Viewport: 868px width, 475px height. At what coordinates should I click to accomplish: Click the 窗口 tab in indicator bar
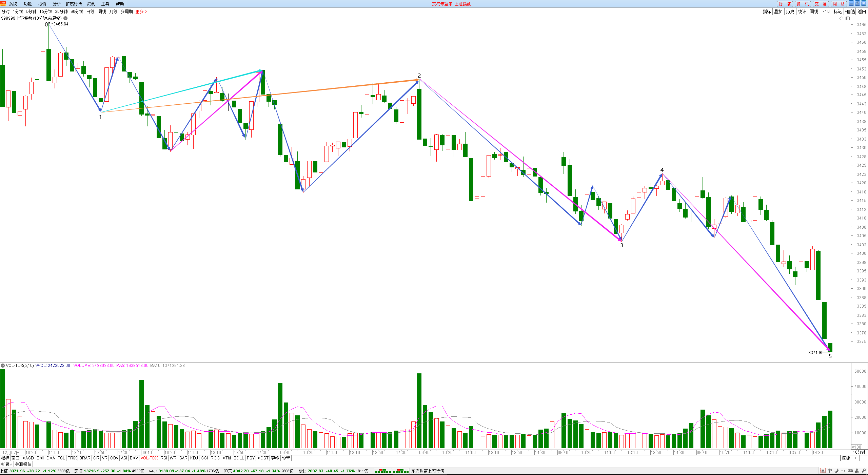[x=16, y=458]
